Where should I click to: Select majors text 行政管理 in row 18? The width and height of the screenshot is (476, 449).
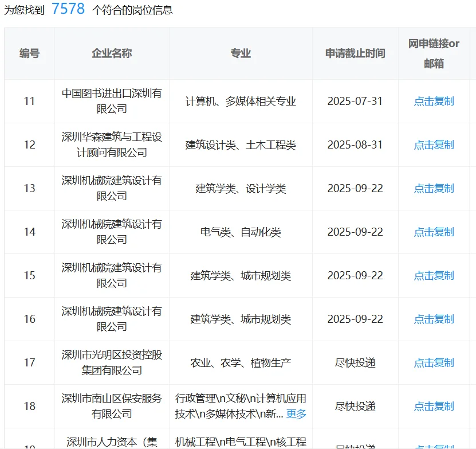point(195,398)
